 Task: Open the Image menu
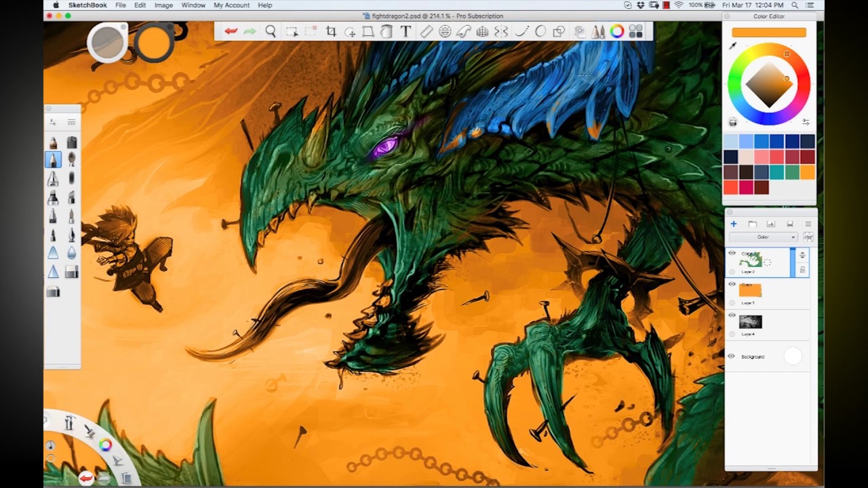point(163,5)
